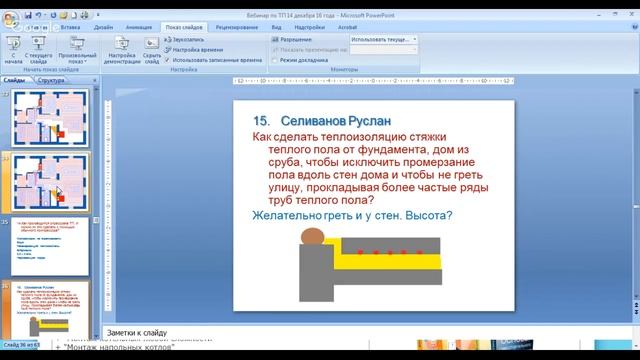
Task: Open undo history dropdown arrow
Action: coord(45,16)
